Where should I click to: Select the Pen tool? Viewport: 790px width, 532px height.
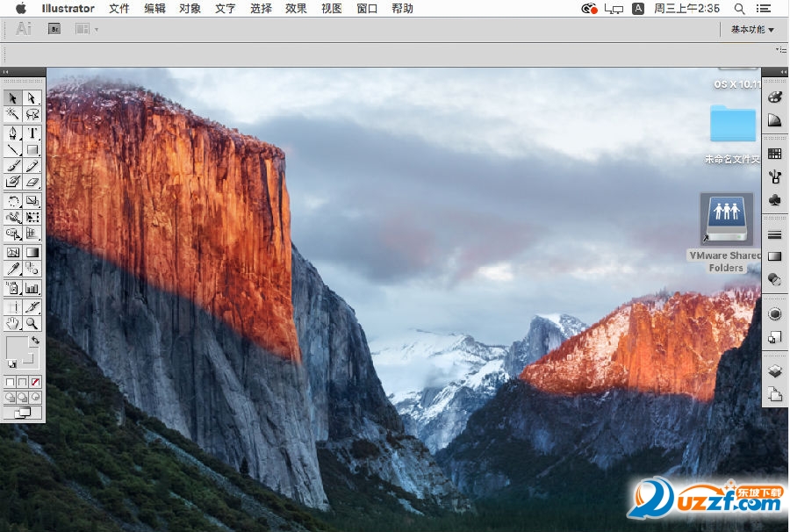[x=13, y=133]
